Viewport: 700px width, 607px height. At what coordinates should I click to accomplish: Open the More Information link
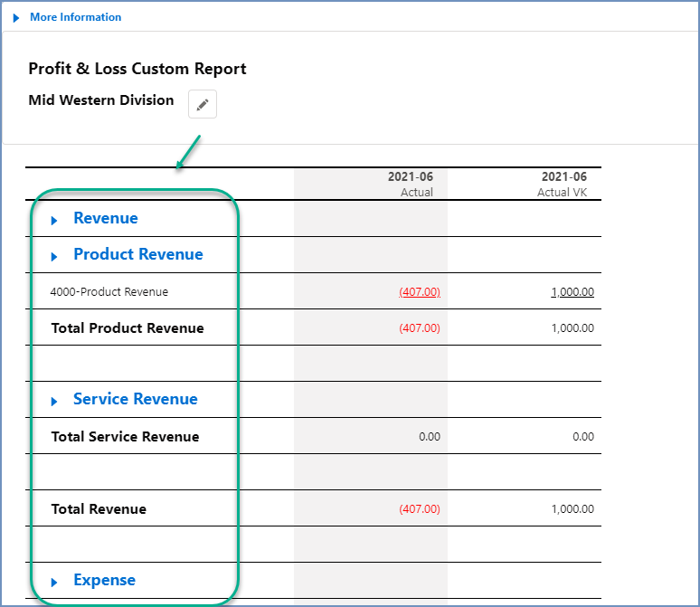click(x=75, y=17)
